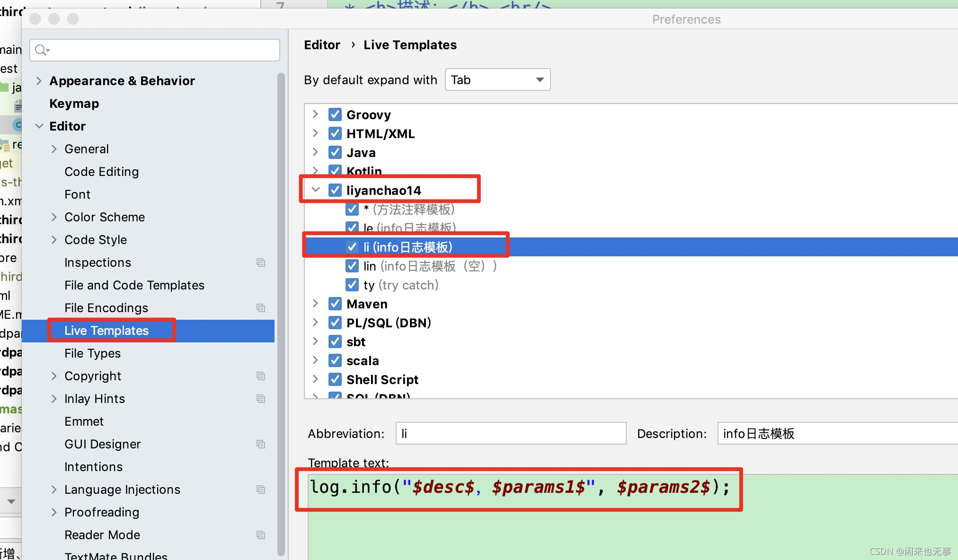Open the default expand with Tab dropdown
This screenshot has width=958, height=560.
[x=498, y=79]
